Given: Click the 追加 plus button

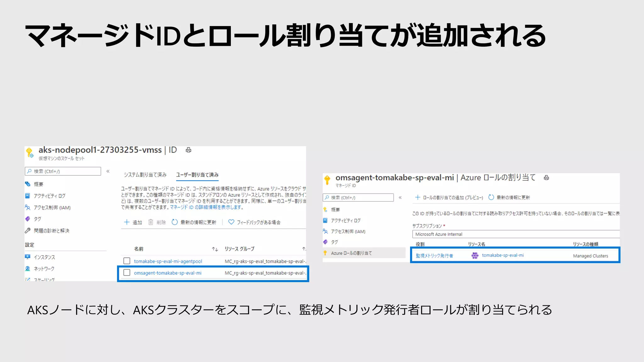Looking at the screenshot, I should click(133, 222).
